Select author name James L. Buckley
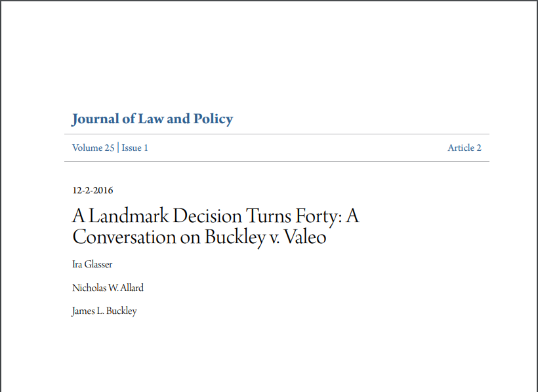 pyautogui.click(x=104, y=311)
